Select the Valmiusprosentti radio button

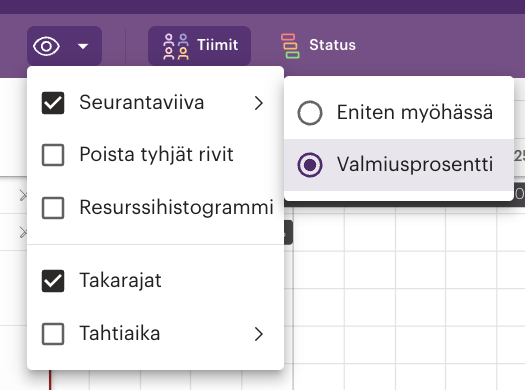(x=310, y=165)
